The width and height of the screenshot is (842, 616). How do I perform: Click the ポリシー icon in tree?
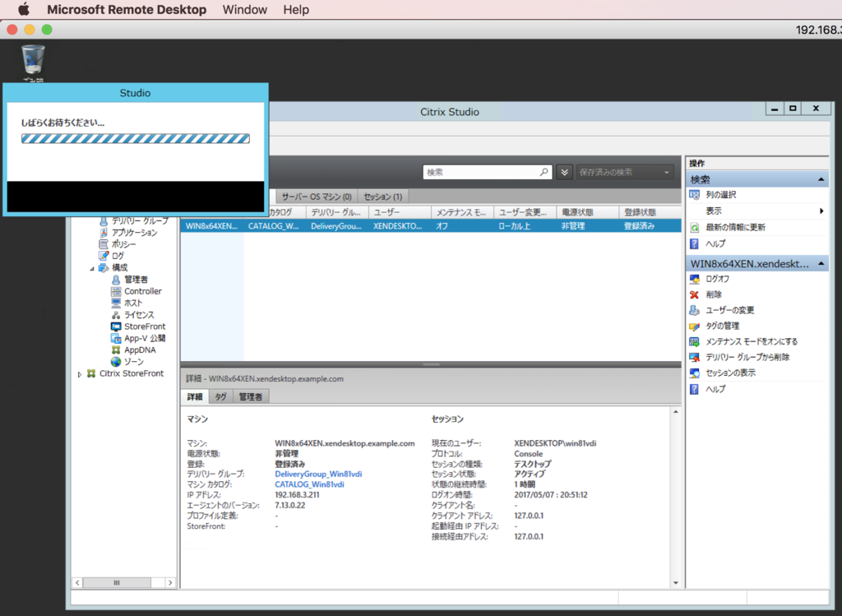click(104, 243)
